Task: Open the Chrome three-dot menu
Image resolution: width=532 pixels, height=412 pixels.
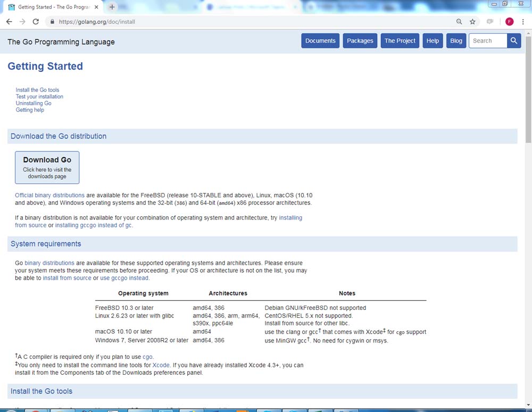Action: (x=523, y=22)
